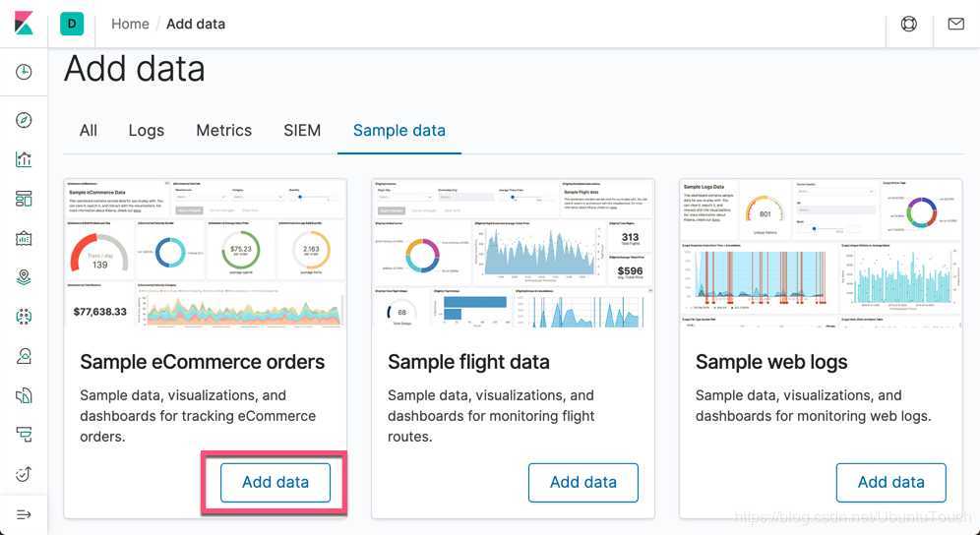Go to Dashboard icon in sidebar
980x535 pixels.
click(24, 199)
